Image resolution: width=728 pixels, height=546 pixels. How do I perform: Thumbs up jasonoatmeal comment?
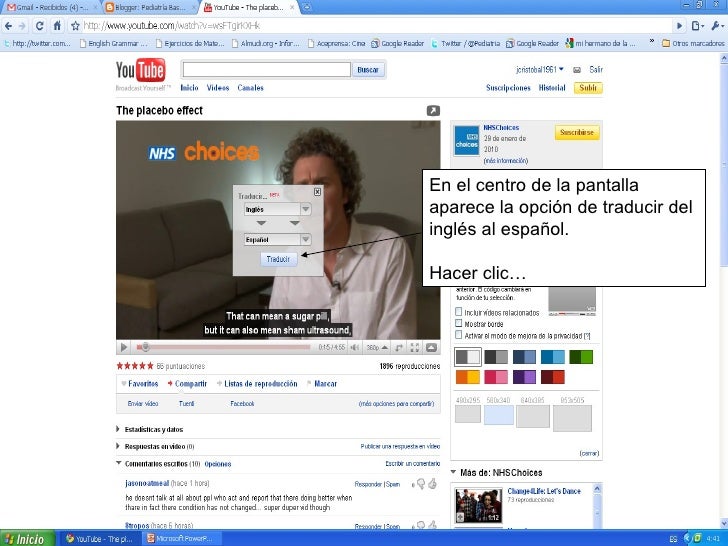click(432, 484)
